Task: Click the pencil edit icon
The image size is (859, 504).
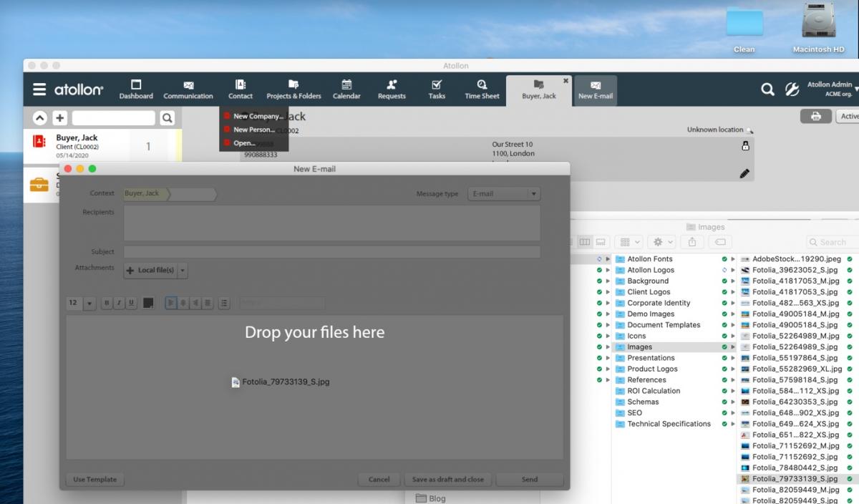Action: 744,173
